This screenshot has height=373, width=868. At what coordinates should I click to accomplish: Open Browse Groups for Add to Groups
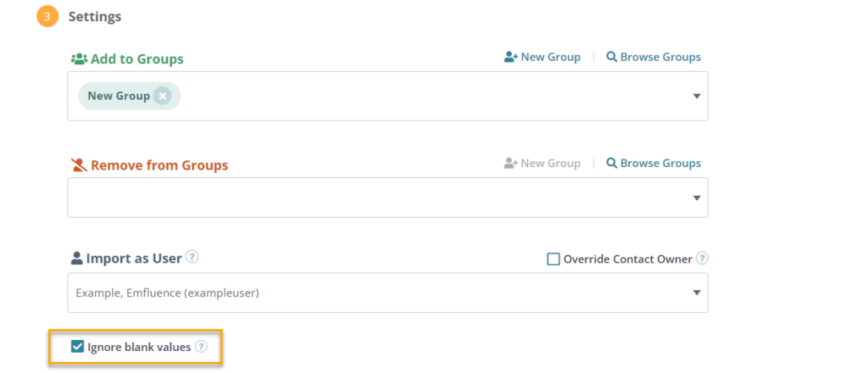tap(654, 57)
